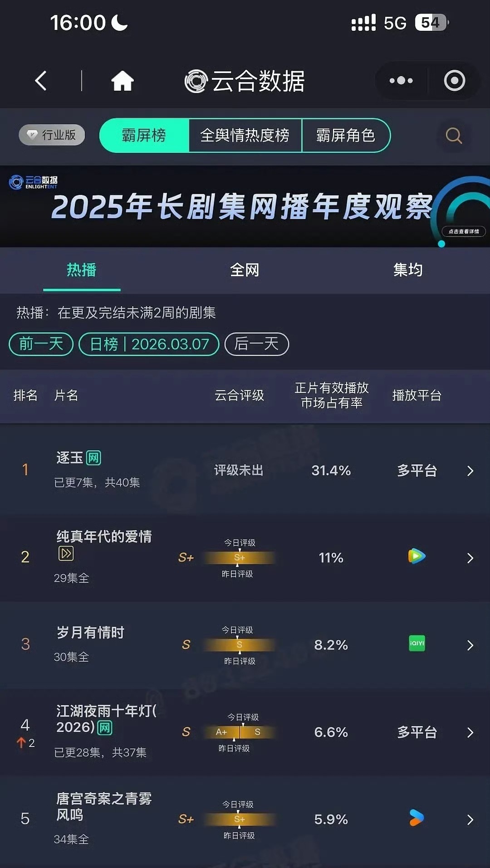
Task: Open the search icon beside the ranking tabs
Action: [x=453, y=135]
